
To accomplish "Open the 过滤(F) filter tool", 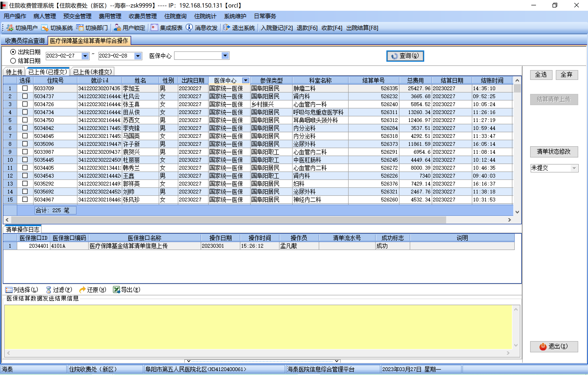I will pos(48,290).
